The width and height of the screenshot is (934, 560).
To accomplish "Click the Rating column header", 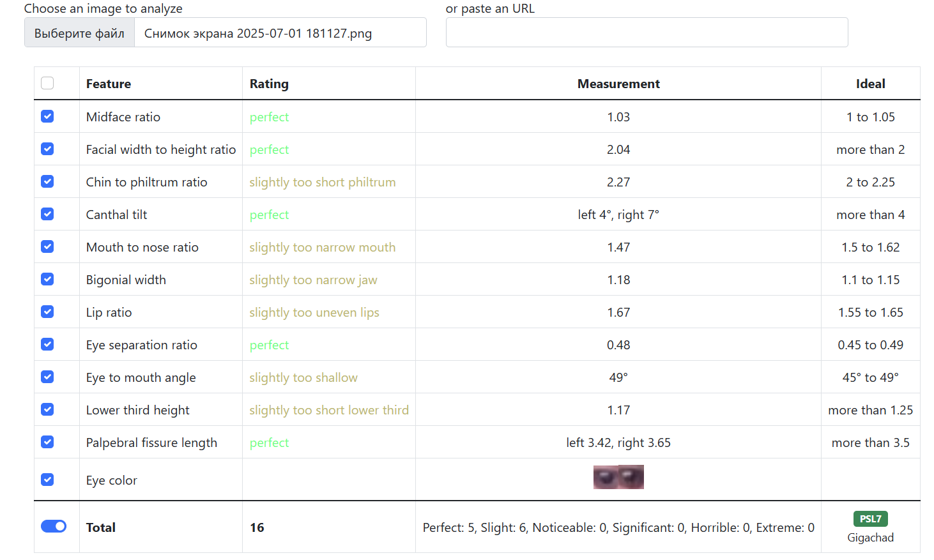I will tap(269, 84).
